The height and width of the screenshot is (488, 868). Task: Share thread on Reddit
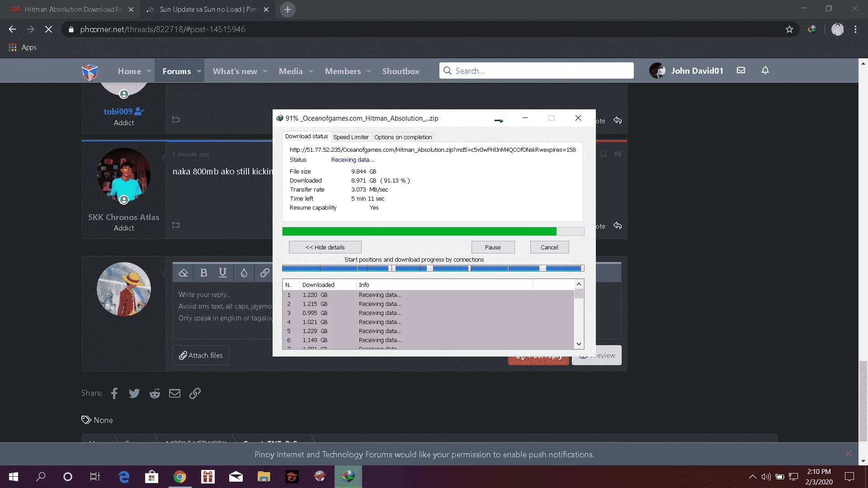click(x=155, y=393)
